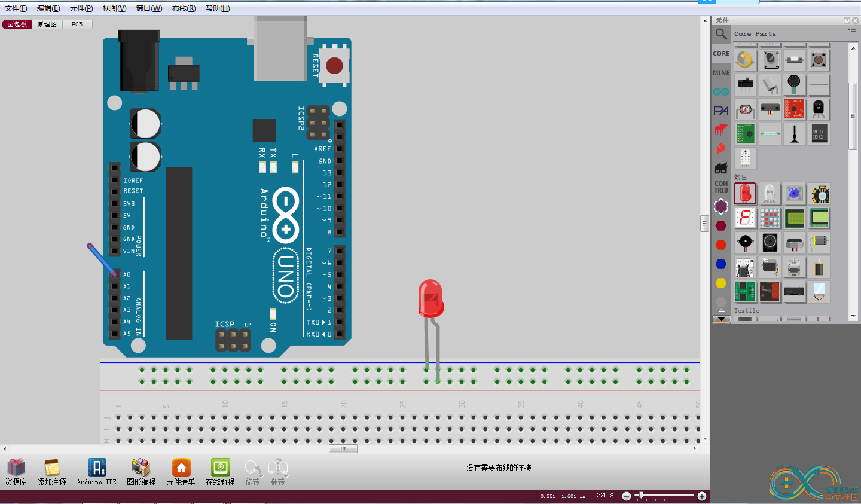Select the MINE parts bin
This screenshot has width=861, height=504.
[721, 72]
